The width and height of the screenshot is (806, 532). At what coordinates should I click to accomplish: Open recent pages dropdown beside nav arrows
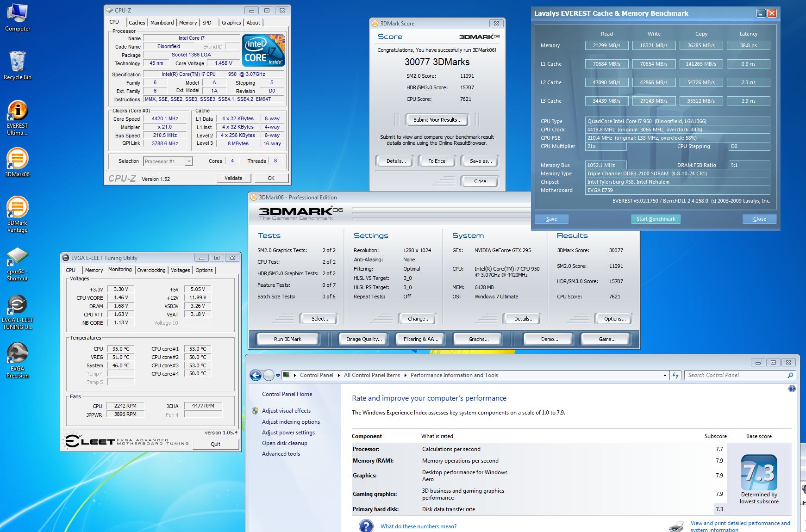(278, 375)
